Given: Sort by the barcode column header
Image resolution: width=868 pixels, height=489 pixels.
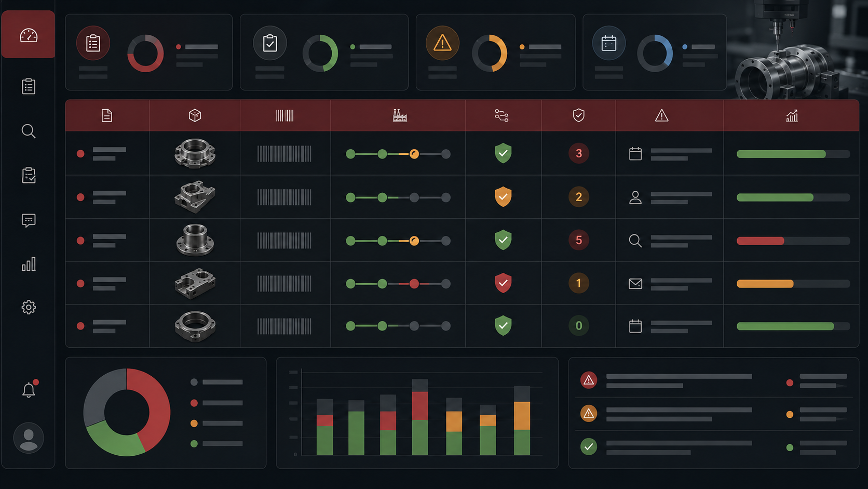Looking at the screenshot, I should 284,115.
